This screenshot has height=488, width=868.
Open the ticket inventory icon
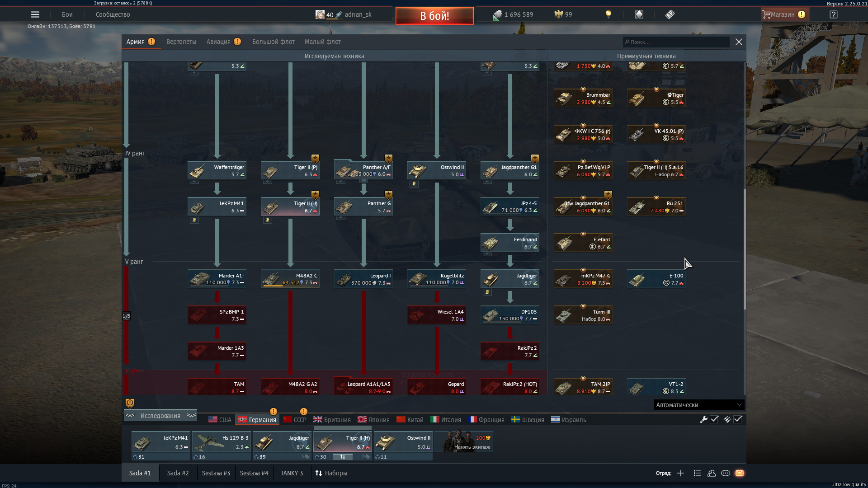click(670, 14)
